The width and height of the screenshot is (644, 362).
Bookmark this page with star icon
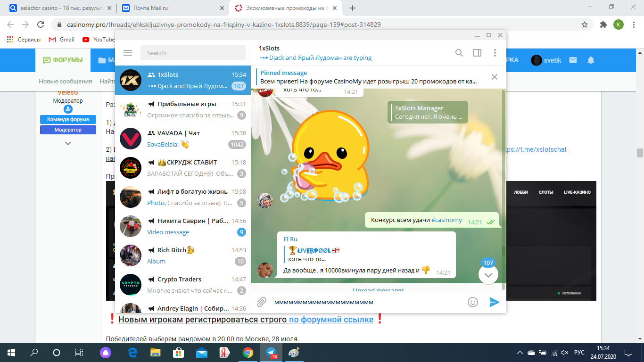585,25
